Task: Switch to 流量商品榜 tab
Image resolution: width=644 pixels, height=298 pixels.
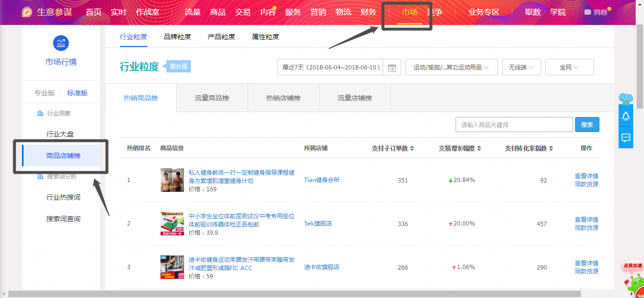Action: [212, 98]
